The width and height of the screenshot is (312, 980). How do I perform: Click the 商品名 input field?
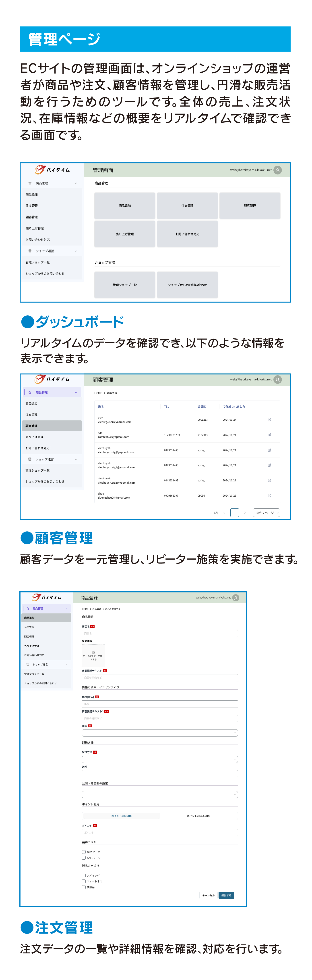coord(160,634)
